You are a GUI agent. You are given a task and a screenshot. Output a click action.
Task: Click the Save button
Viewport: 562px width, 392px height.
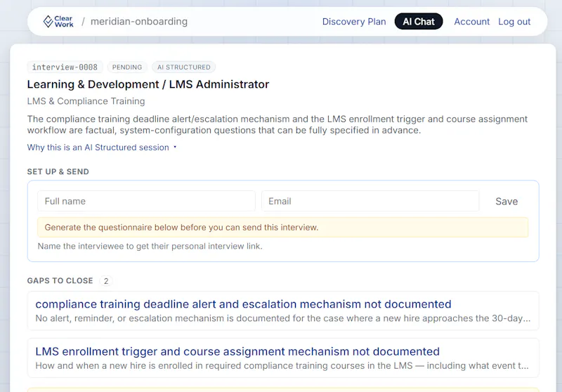[507, 201]
